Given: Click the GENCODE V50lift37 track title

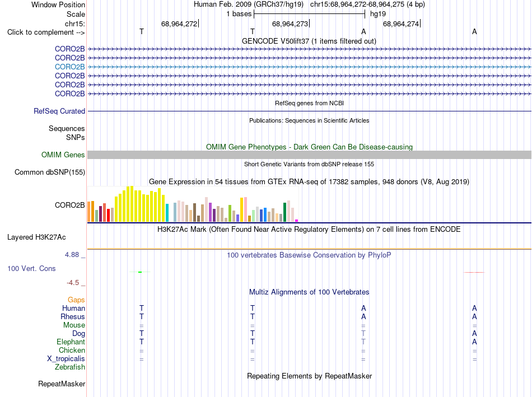Looking at the screenshot, I should [x=309, y=41].
